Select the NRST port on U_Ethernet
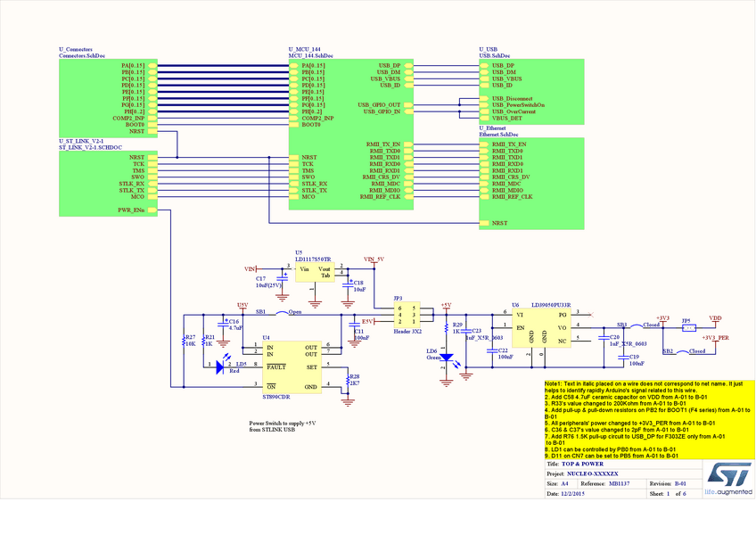This screenshot has height=535, width=756. coord(499,223)
